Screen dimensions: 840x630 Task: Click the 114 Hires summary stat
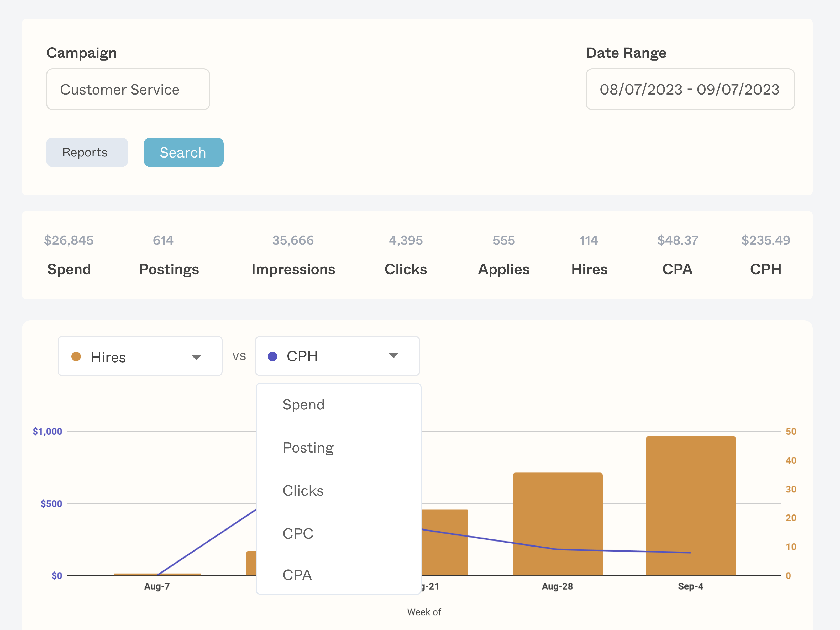(x=589, y=240)
